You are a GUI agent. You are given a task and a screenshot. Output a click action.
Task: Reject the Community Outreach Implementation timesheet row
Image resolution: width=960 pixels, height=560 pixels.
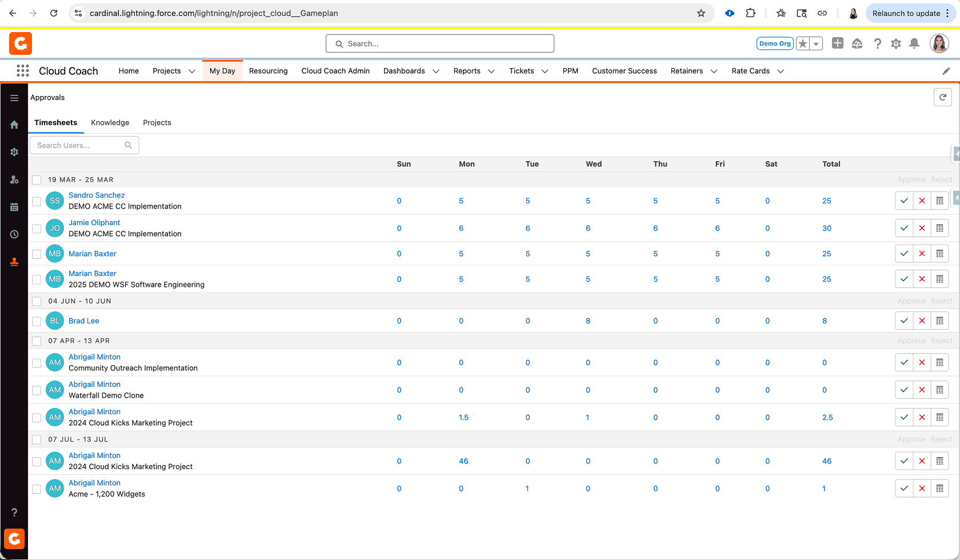(922, 362)
